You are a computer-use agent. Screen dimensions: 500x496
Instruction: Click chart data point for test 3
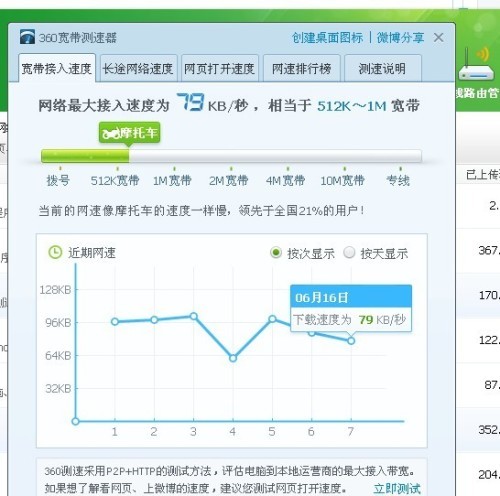coord(194,316)
